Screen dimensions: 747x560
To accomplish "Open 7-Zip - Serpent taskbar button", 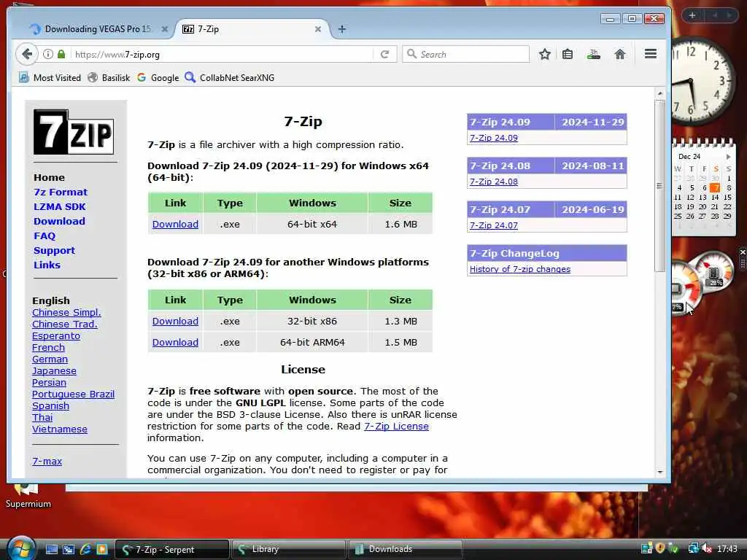I will (172, 549).
